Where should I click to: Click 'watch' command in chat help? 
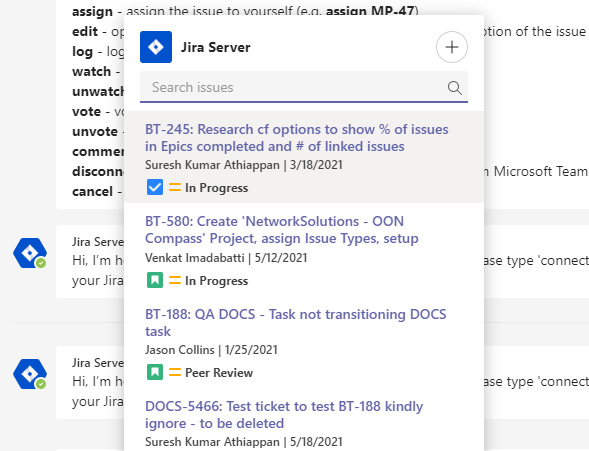91,71
